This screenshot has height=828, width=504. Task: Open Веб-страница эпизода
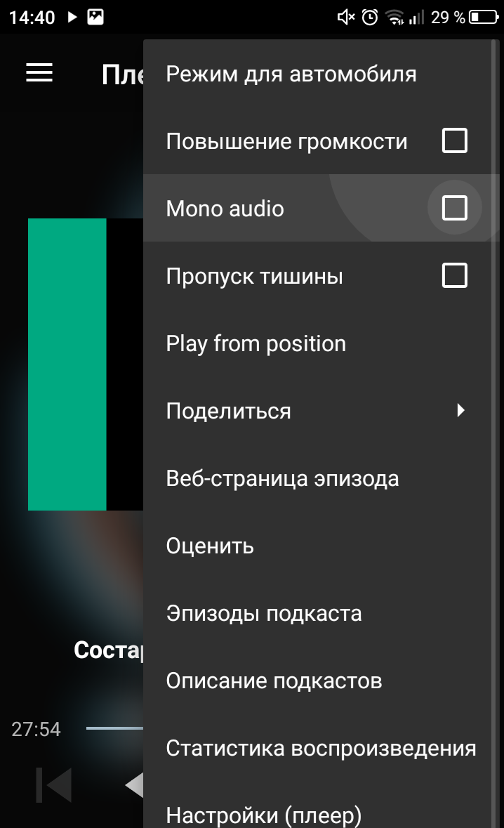[321, 478]
